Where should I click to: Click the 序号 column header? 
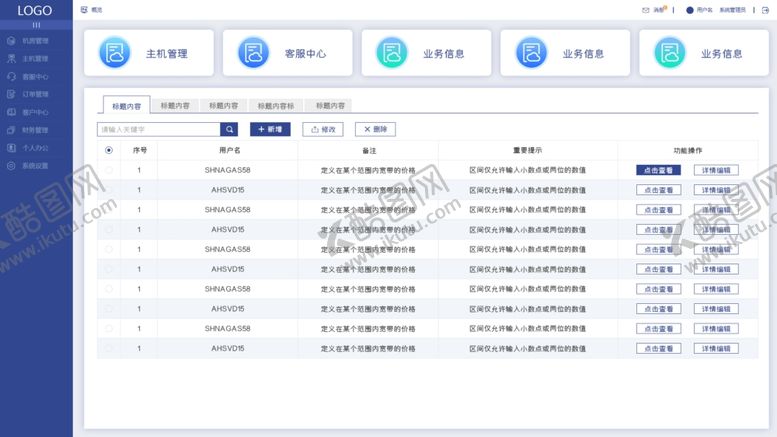(140, 150)
